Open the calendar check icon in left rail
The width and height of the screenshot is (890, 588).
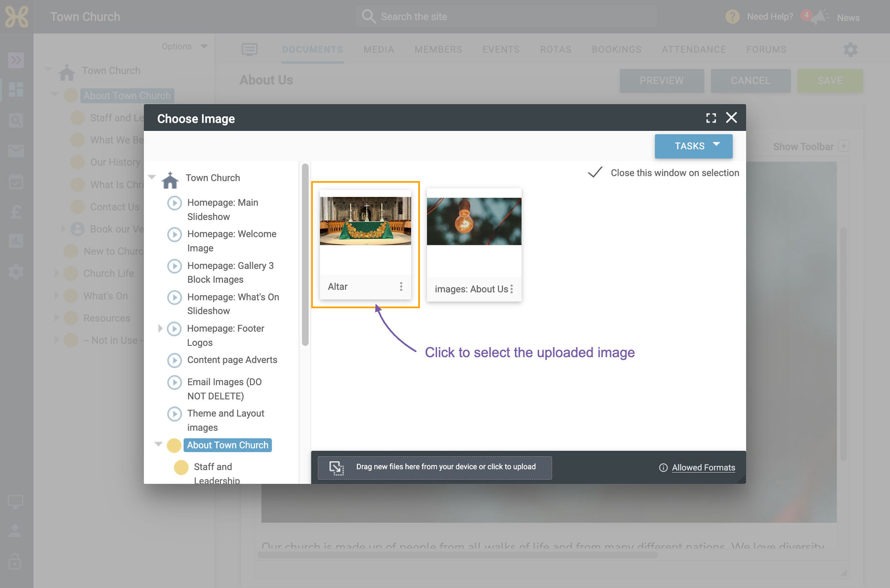(16, 181)
